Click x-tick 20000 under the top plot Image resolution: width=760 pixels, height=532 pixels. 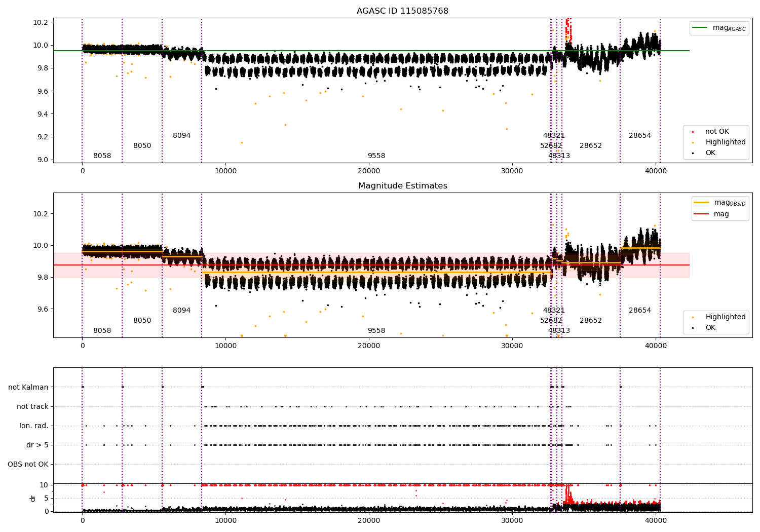369,171
